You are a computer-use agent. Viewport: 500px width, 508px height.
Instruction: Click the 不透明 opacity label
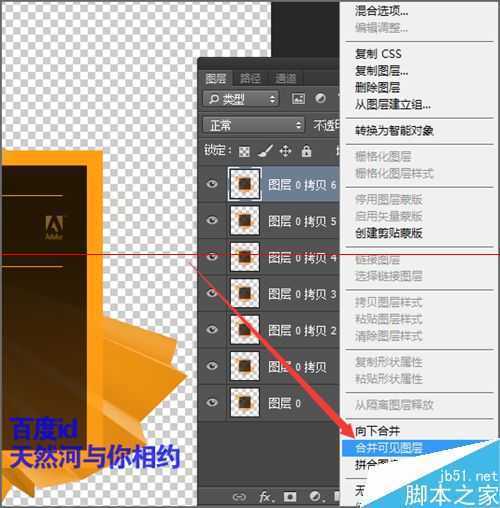point(326,125)
